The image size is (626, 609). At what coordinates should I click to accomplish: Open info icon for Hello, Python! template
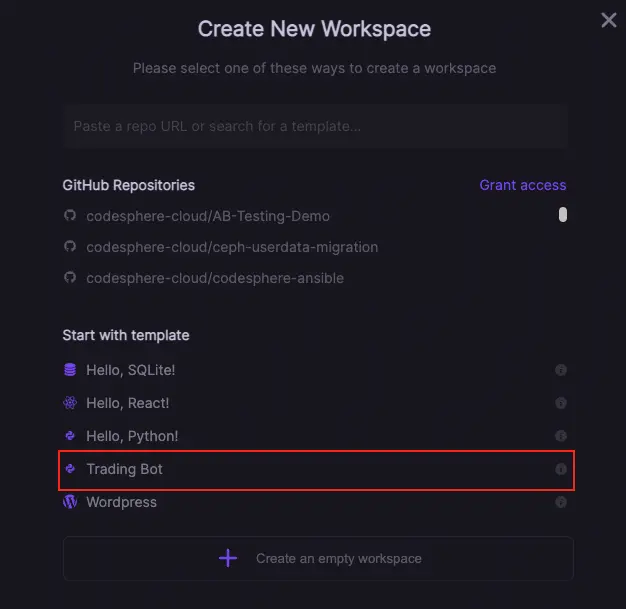[561, 436]
